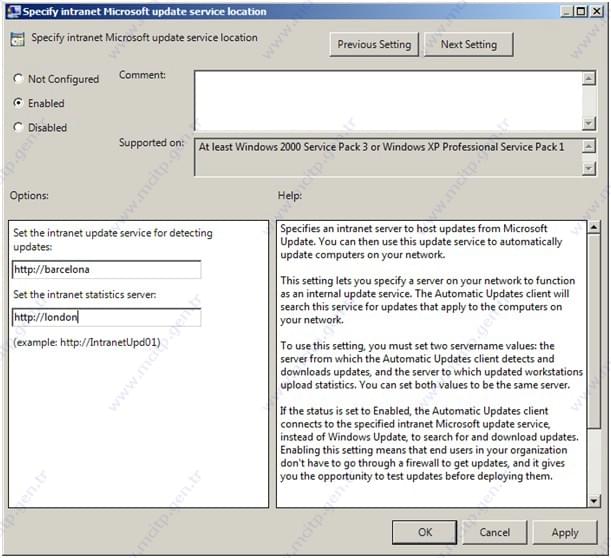611x558 pixels.
Task: Click the Comment: label
Action: 142,75
